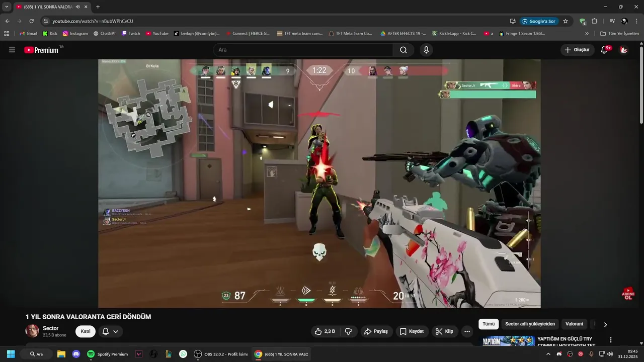Open options for YAPTIĞIM EN GÜÇLÜ recommended video
The width and height of the screenshot is (644, 362).
[611, 340]
